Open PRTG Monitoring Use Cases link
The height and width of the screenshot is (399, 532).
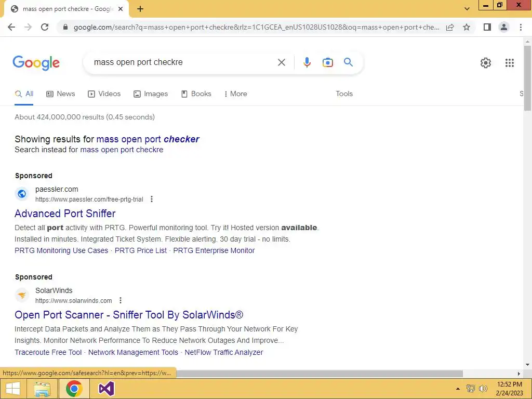(61, 250)
